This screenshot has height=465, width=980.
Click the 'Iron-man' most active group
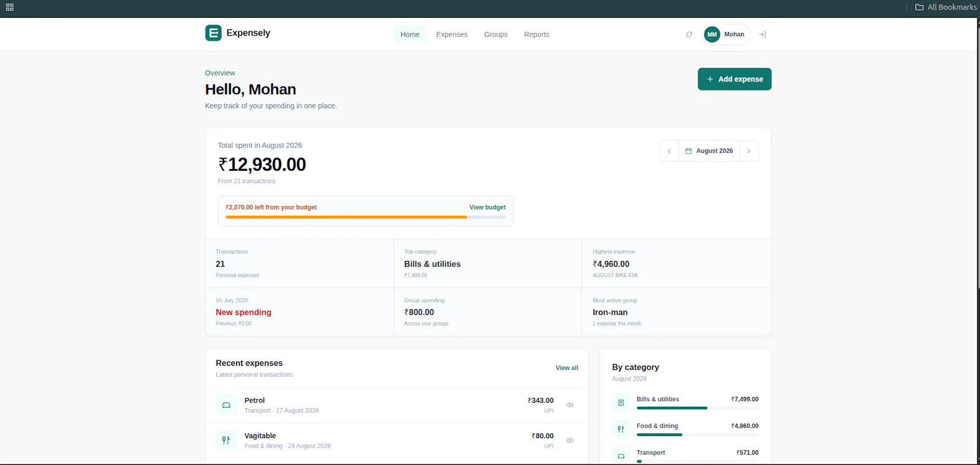point(610,312)
